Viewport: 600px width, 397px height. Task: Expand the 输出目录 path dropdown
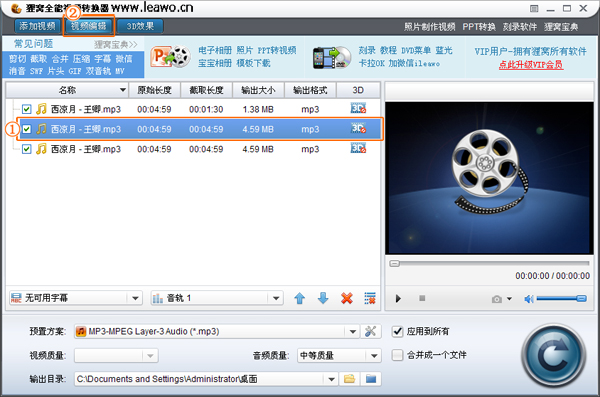[x=331, y=379]
